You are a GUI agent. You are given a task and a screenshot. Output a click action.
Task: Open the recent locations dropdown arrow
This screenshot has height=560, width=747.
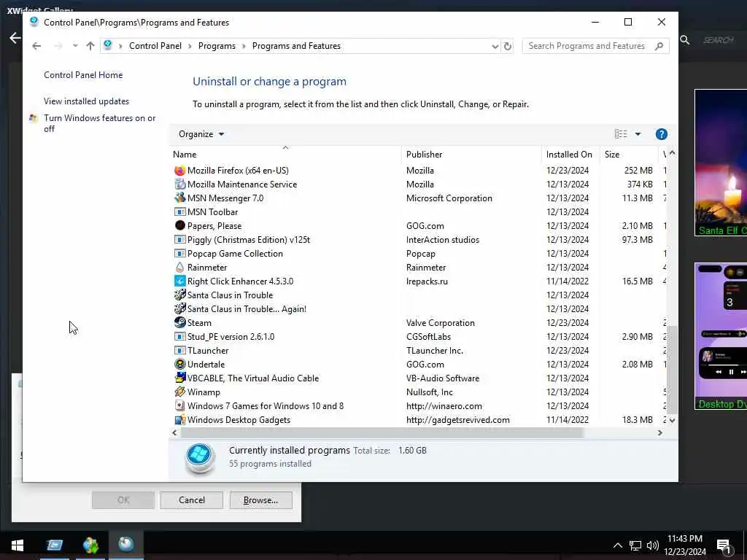75,46
